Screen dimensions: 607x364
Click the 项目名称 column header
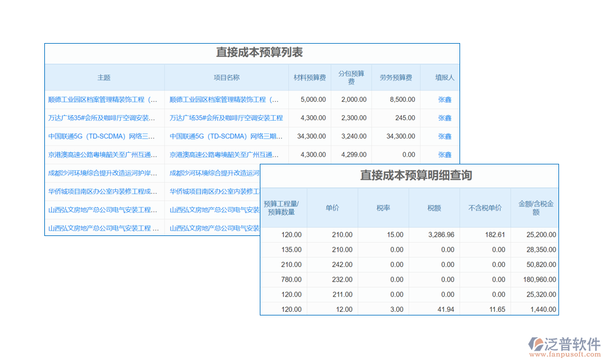(226, 78)
